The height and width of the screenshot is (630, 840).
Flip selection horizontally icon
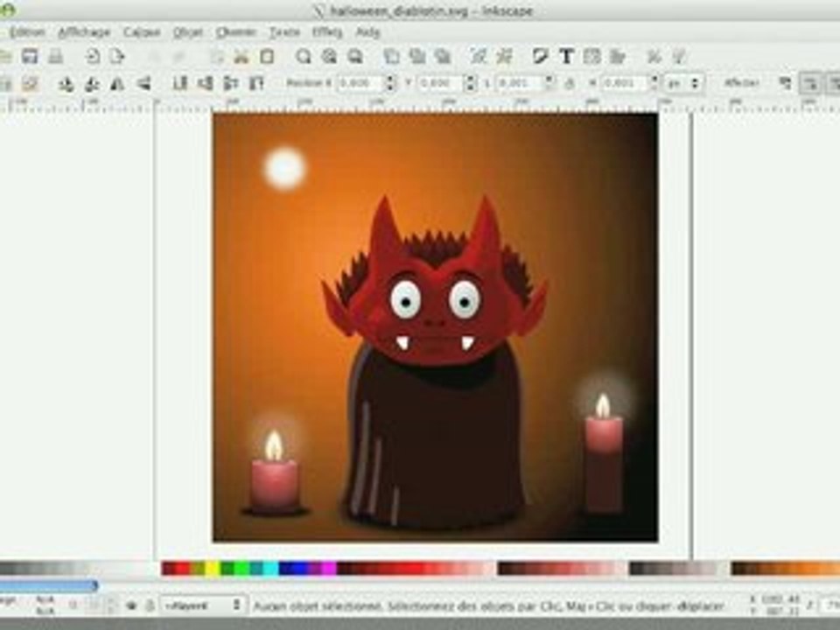pyautogui.click(x=117, y=84)
